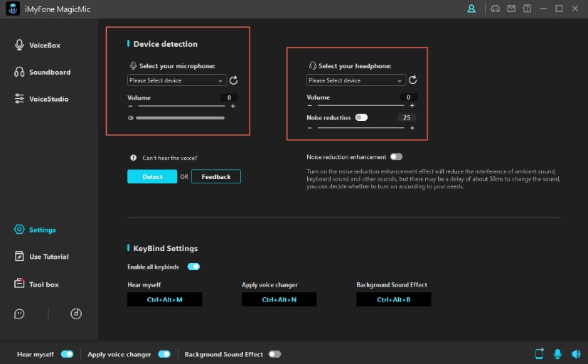Open the VoiceStudio section
Image resolution: width=588 pixels, height=364 pixels.
point(42,99)
